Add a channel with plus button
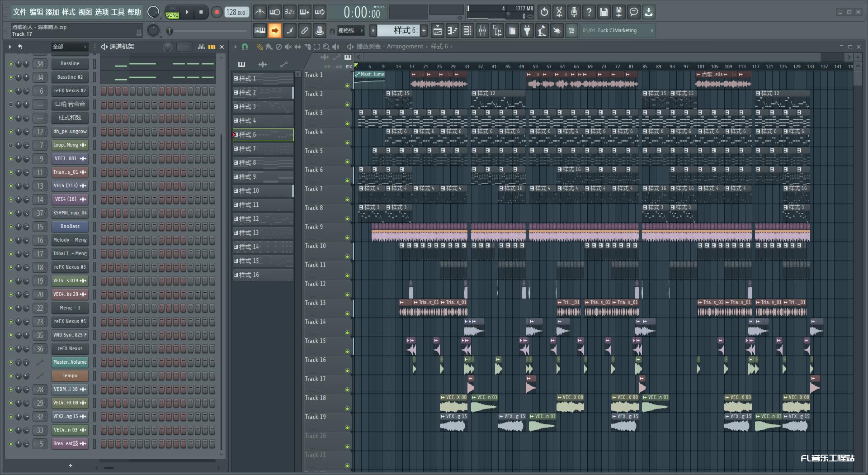Image resolution: width=868 pixels, height=475 pixels. point(70,465)
